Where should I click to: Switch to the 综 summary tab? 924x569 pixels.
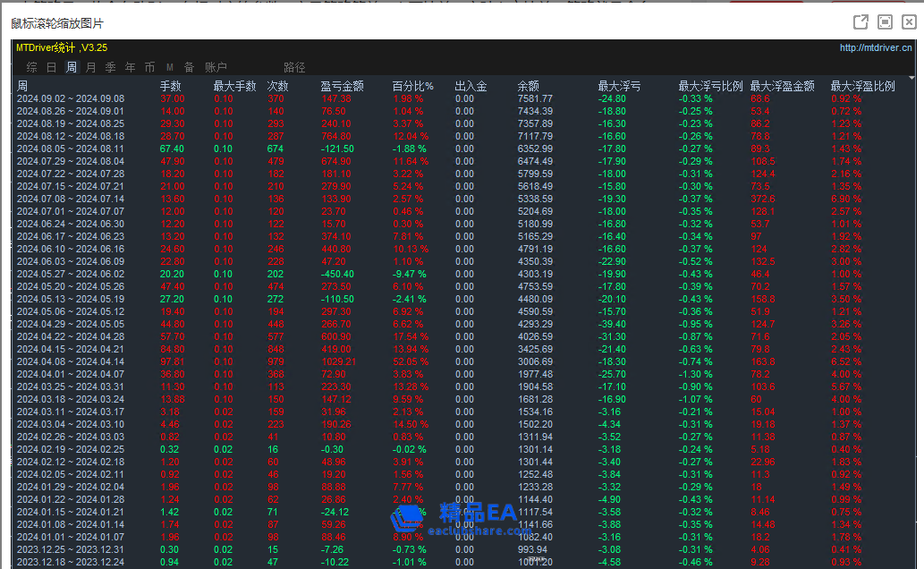pos(31,67)
